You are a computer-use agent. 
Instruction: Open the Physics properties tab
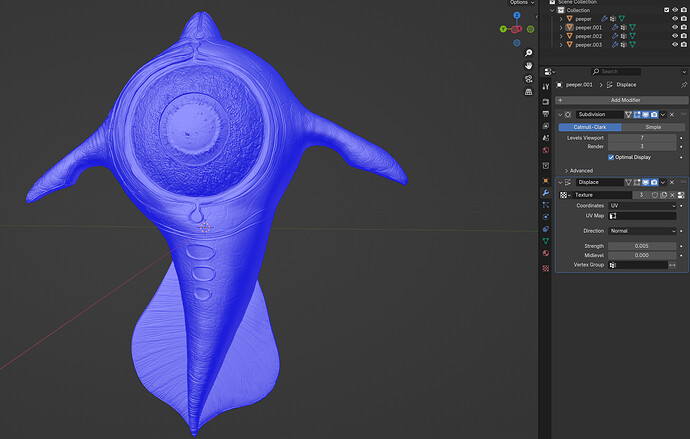click(x=546, y=217)
